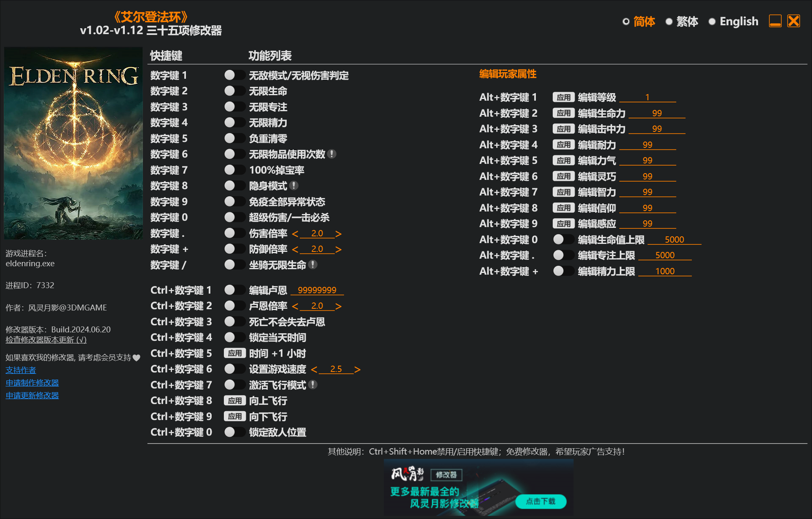The image size is (812, 519).
Task: Select English language radio button
Action: [711, 22]
